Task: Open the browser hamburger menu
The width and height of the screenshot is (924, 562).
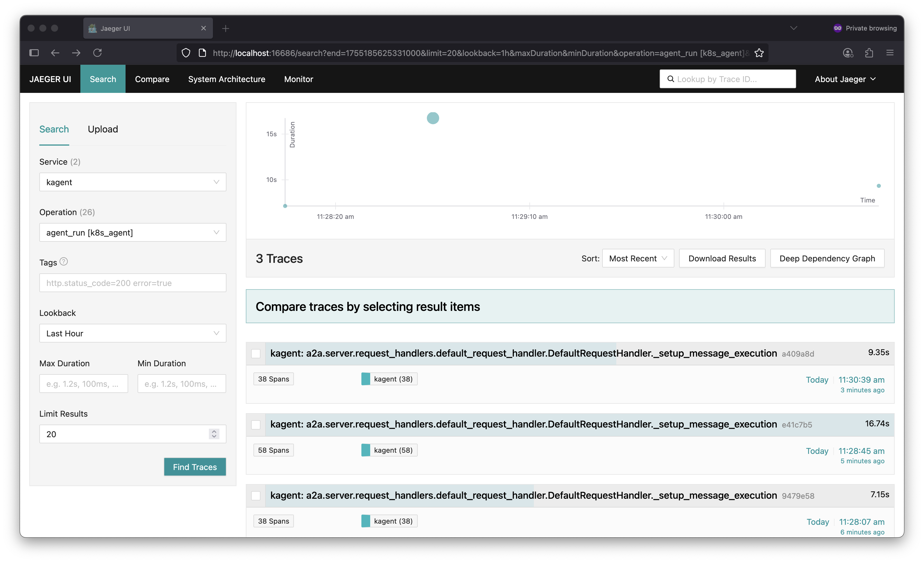Action: (x=891, y=53)
